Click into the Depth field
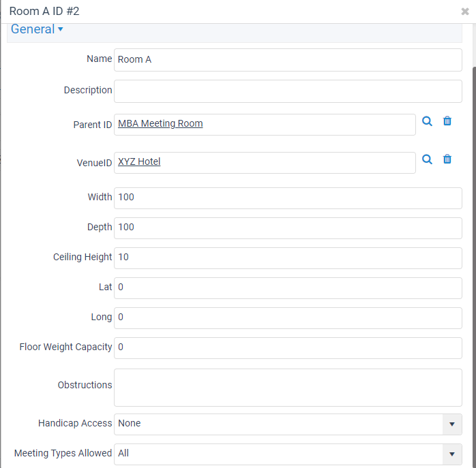 point(288,228)
